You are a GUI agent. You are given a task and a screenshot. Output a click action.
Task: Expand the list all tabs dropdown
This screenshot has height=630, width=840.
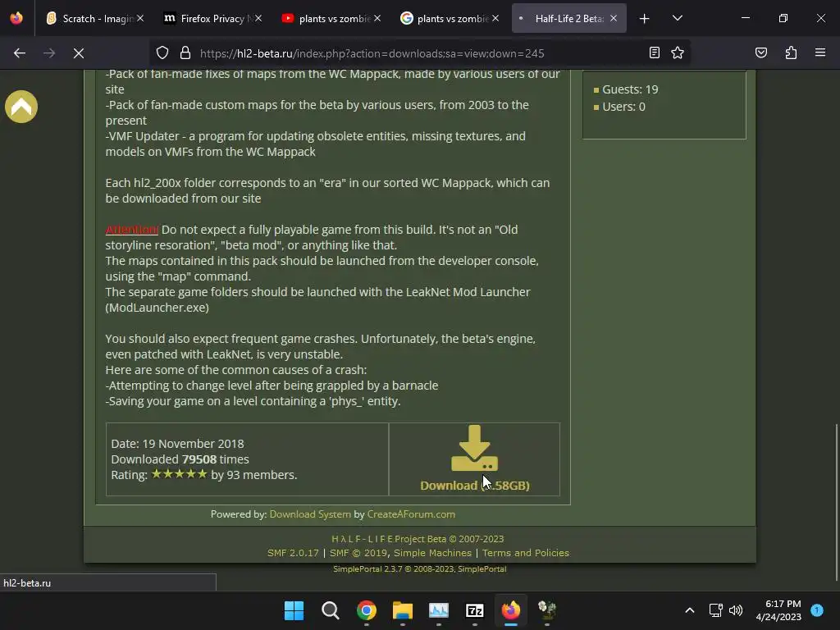678,18
